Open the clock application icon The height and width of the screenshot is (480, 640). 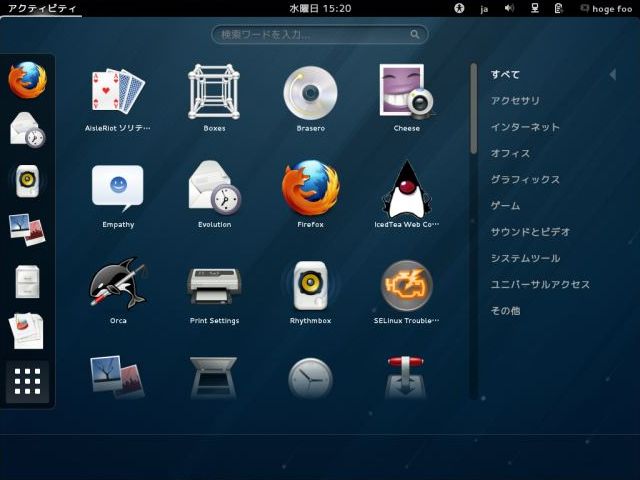[310, 378]
